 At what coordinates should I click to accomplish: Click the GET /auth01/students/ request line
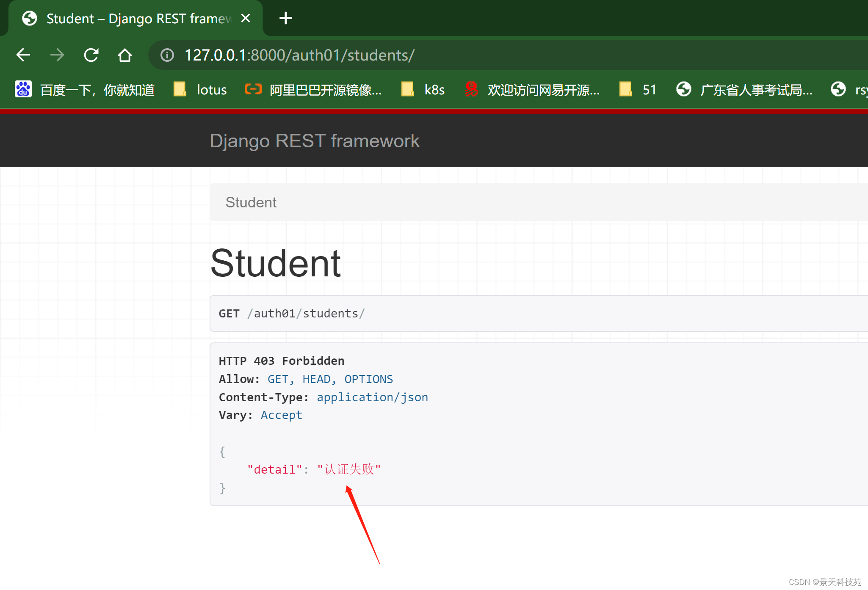[292, 314]
